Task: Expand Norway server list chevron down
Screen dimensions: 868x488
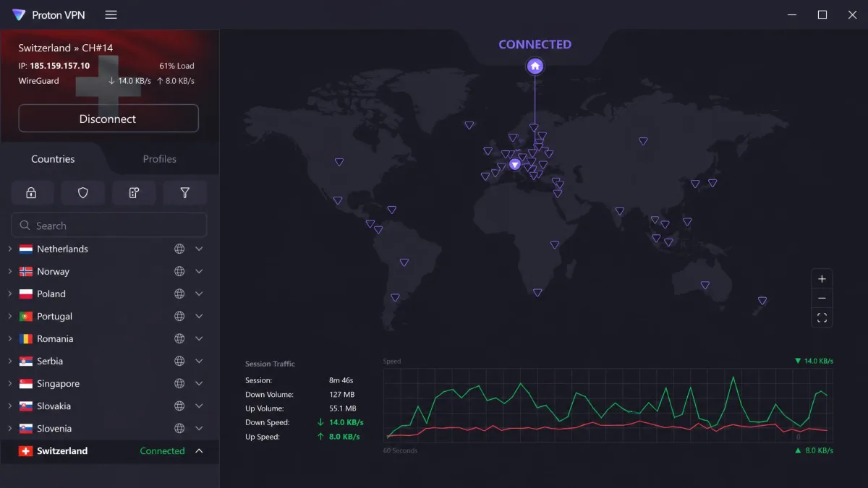Action: pyautogui.click(x=199, y=271)
